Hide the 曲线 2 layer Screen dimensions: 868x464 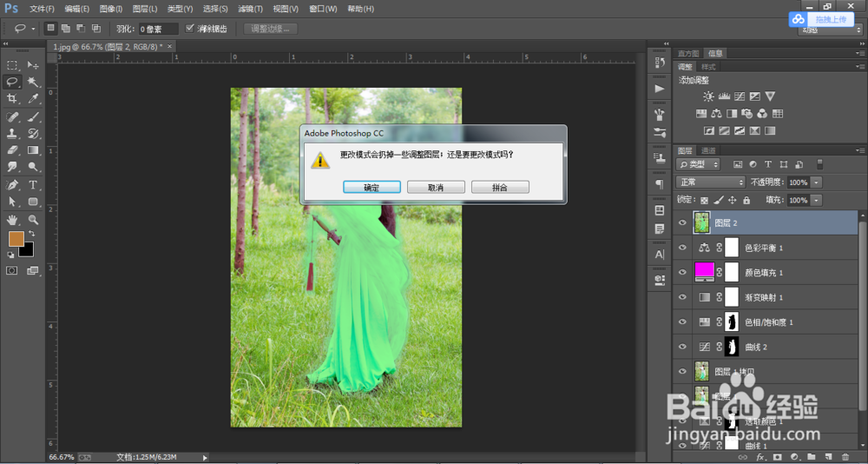682,347
